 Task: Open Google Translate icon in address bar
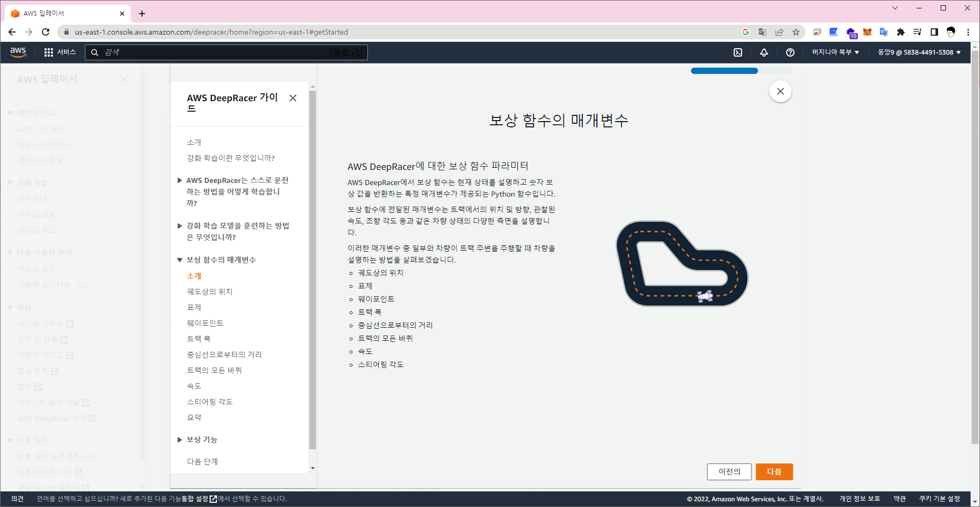click(763, 32)
